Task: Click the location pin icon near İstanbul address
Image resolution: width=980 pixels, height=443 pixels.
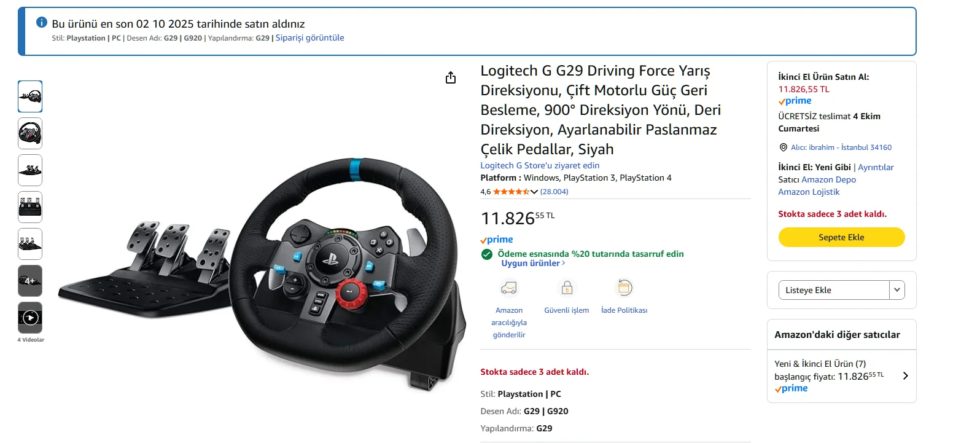Action: click(x=783, y=147)
